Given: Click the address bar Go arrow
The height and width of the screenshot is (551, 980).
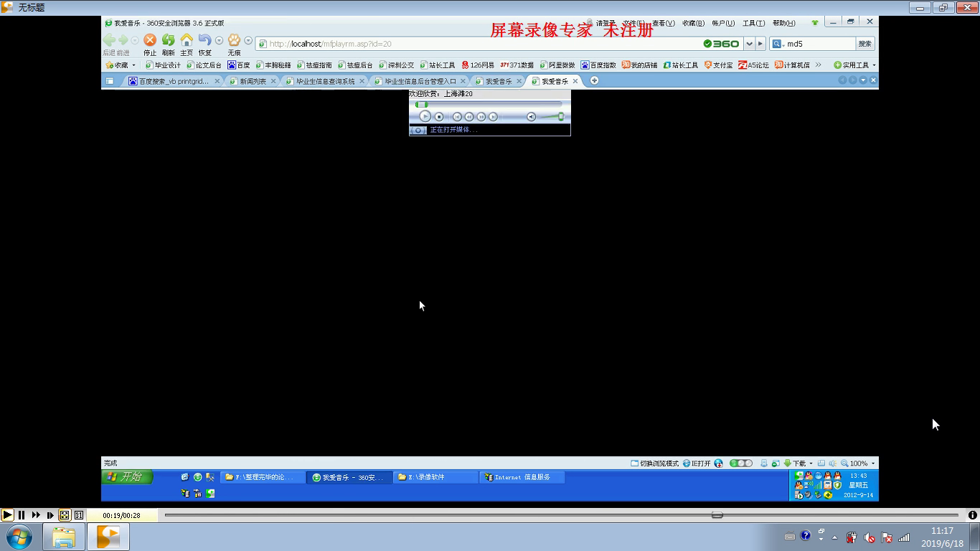Looking at the screenshot, I should 760,44.
